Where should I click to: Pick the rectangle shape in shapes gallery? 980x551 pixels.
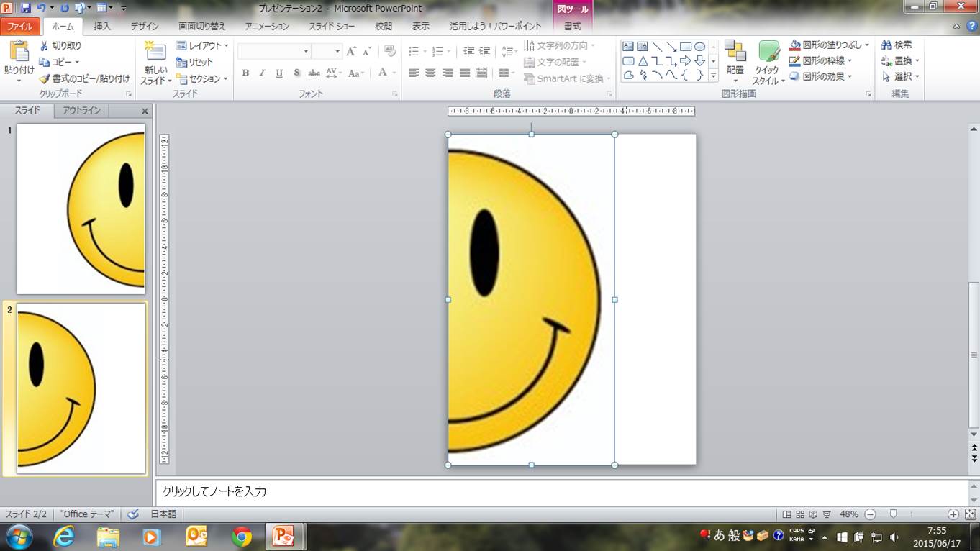[x=685, y=47]
